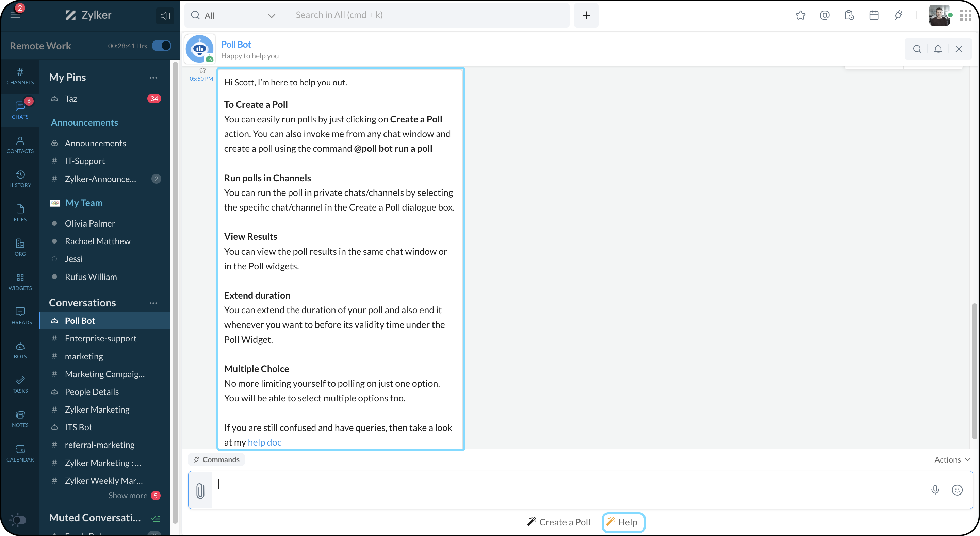Open the My Pins more options menu
This screenshot has width=980, height=536.
click(153, 78)
